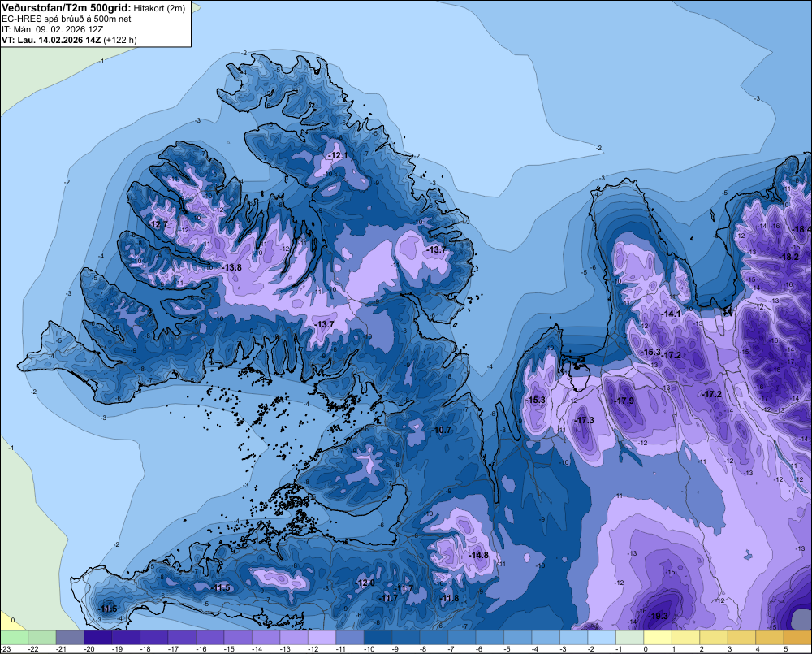Select the light blue -2 legend color swatch

pos(601,638)
